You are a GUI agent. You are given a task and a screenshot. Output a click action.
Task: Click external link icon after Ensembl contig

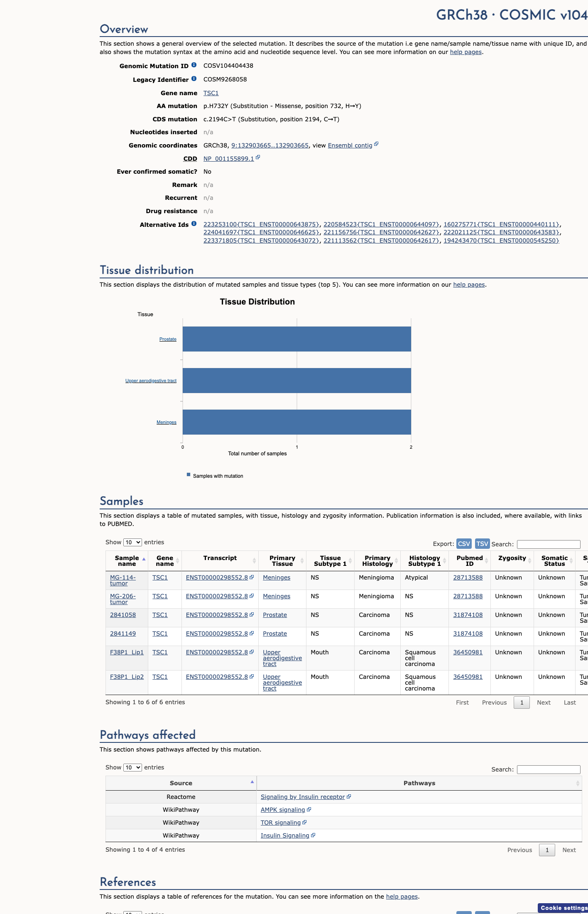[376, 144]
